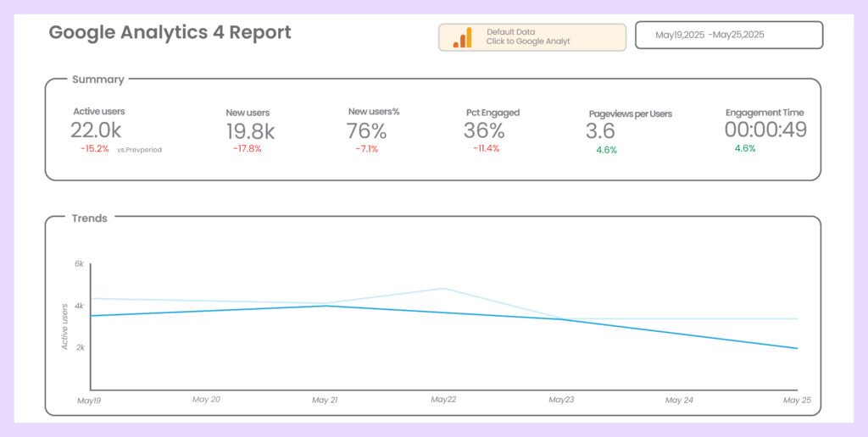
Task: Click the Active users y-axis label on chart
Action: click(64, 326)
